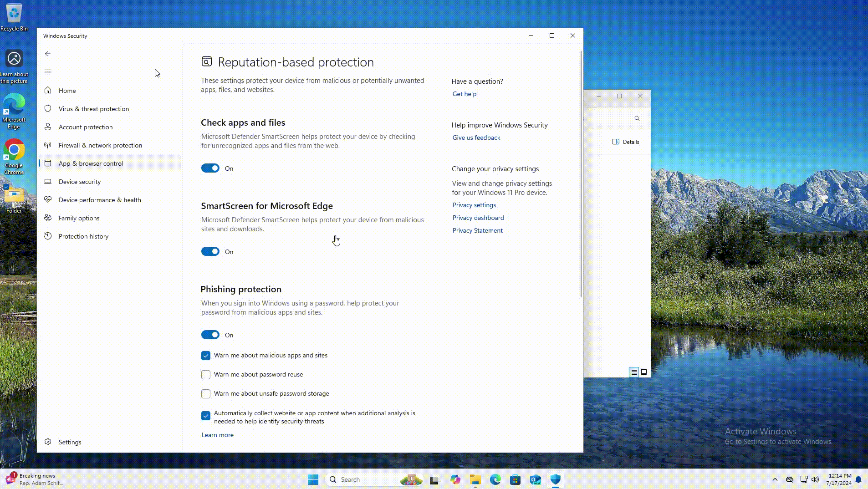Click the Get help link
The height and width of the screenshot is (489, 868).
[464, 94]
